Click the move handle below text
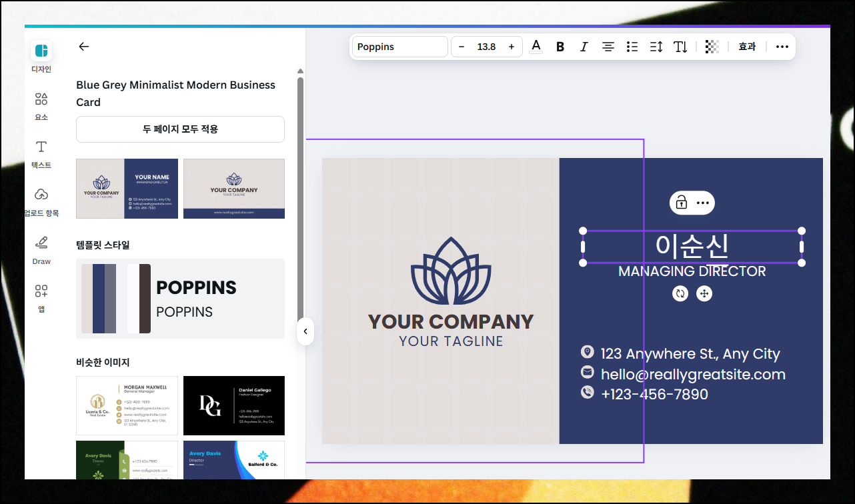 tap(704, 293)
